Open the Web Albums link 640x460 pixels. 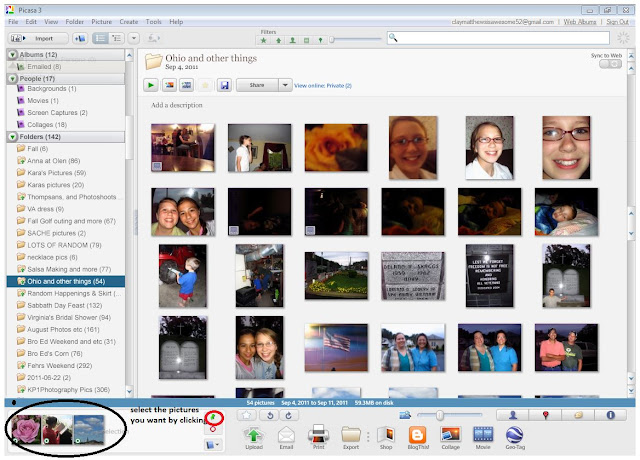pos(580,22)
